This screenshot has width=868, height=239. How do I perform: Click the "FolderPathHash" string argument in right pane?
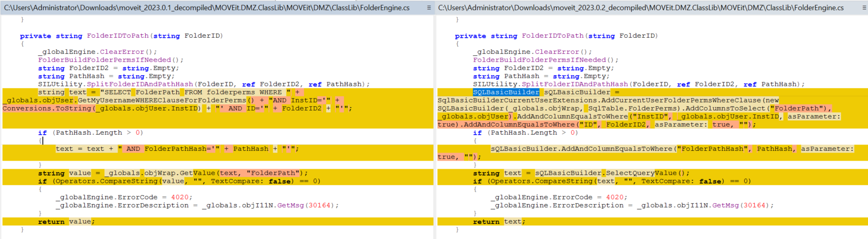[x=712, y=149]
